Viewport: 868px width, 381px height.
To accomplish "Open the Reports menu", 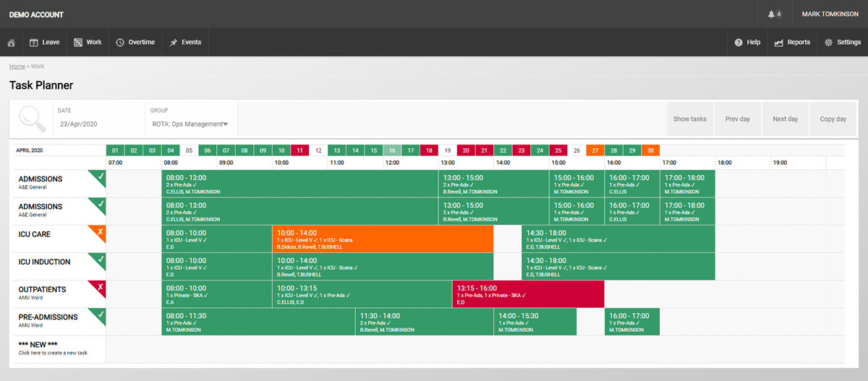I will tap(792, 43).
